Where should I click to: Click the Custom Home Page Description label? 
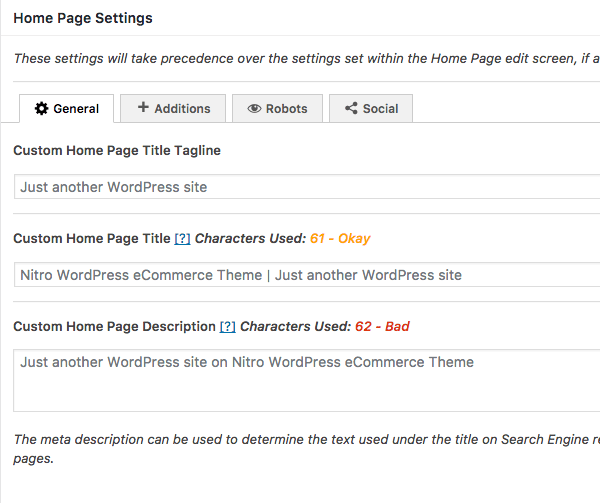[114, 327]
